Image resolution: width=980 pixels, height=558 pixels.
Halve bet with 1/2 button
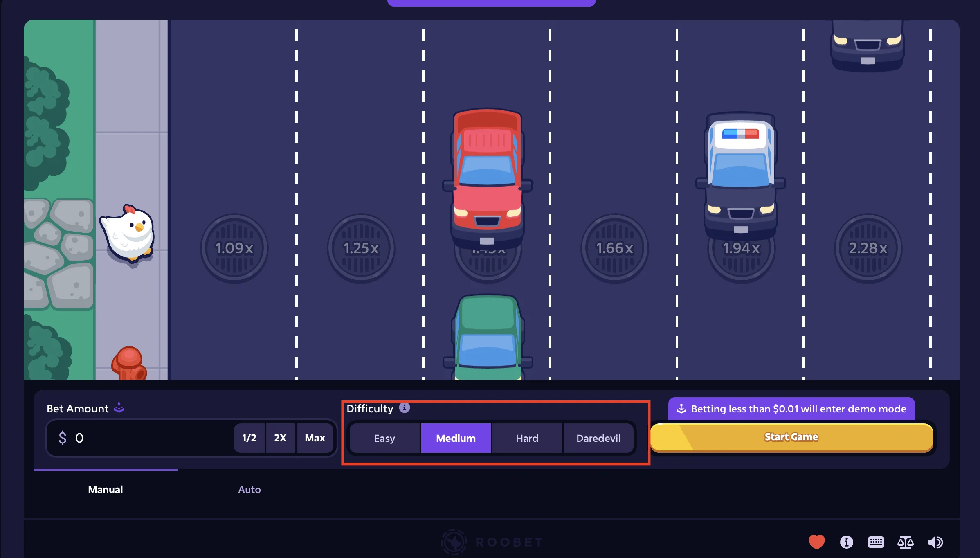pyautogui.click(x=249, y=438)
